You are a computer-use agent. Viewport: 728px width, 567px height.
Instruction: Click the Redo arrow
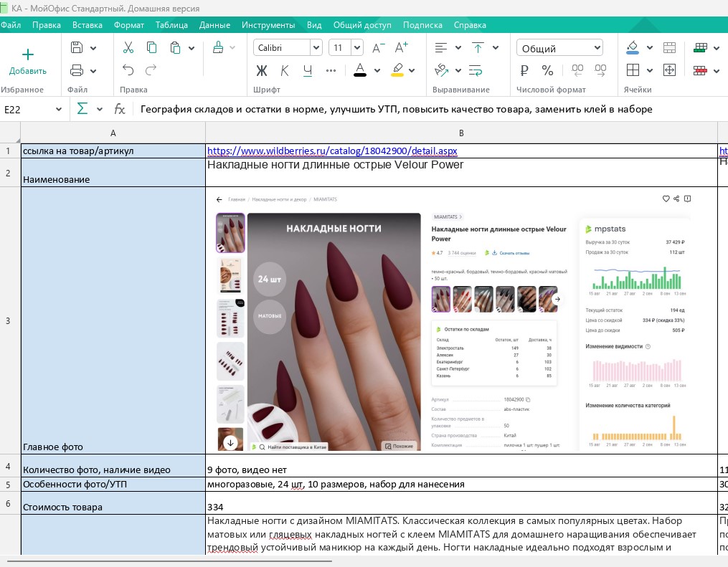pyautogui.click(x=151, y=70)
